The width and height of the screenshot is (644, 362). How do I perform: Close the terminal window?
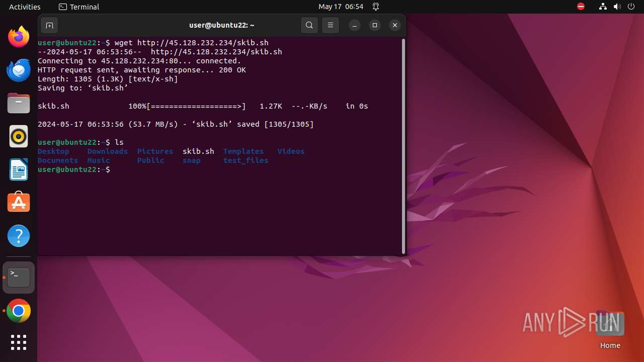click(395, 25)
